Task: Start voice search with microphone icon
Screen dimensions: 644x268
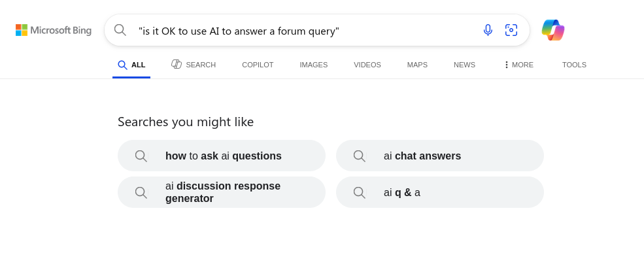Action: [x=488, y=30]
